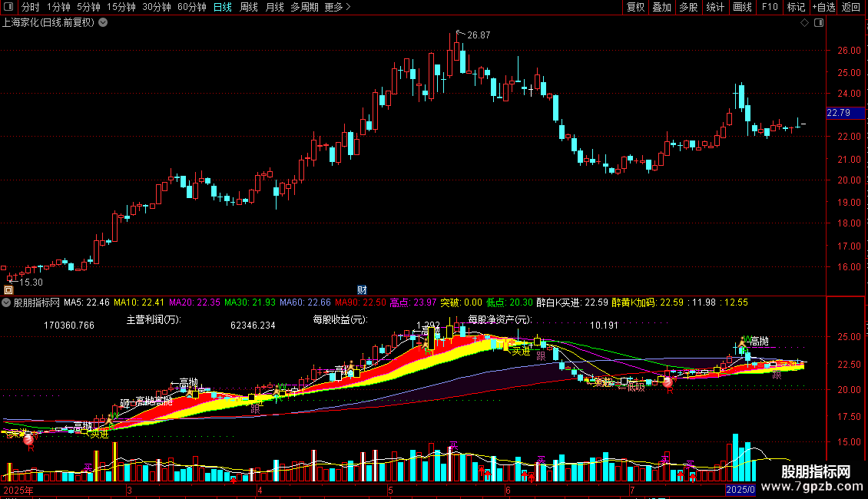Click the 股朋指标网 indicator name
868x499 pixels.
(x=37, y=302)
